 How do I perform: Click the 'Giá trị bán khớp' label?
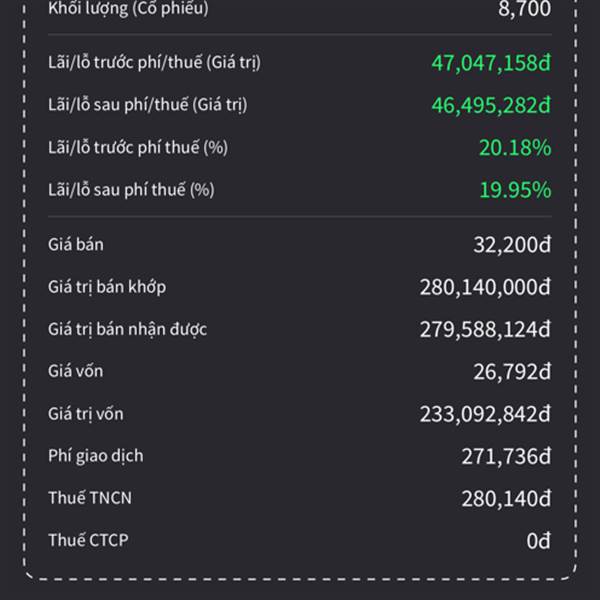point(107,287)
